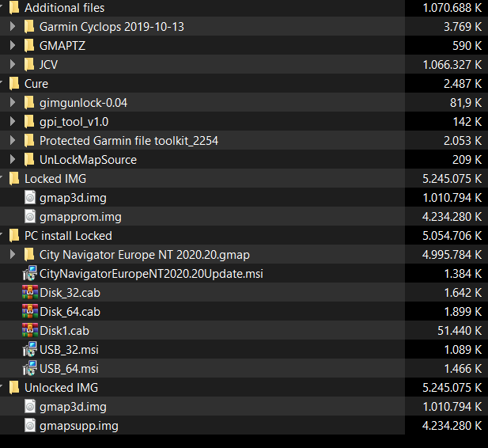Click the Cure folder icon
Screen dimensions: 488x448
pyautogui.click(x=14, y=83)
